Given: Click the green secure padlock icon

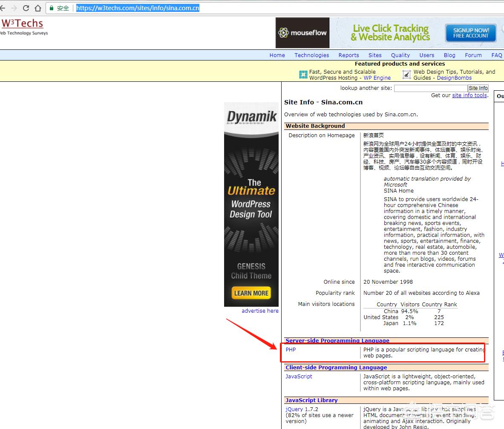Looking at the screenshot, I should click(52, 8).
